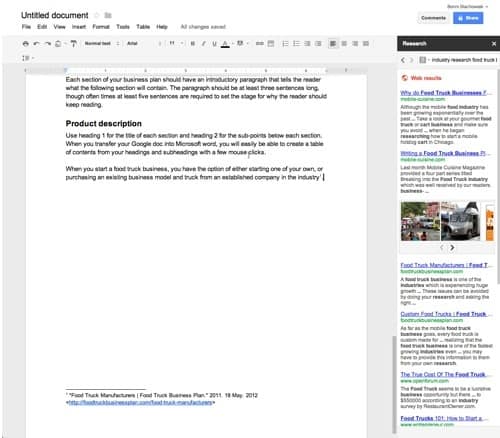Open the Help menu
Viewport: 500px width, 438px height.
coord(162,27)
